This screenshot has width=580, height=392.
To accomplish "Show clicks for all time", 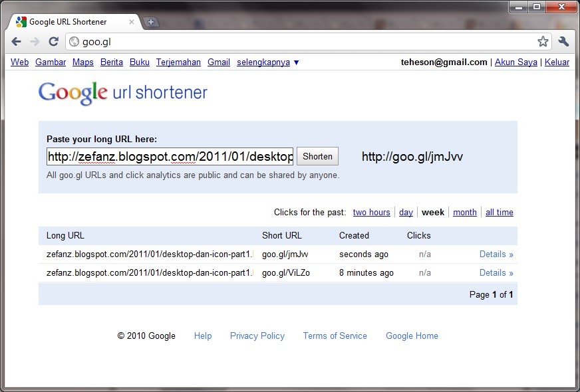I will (500, 213).
